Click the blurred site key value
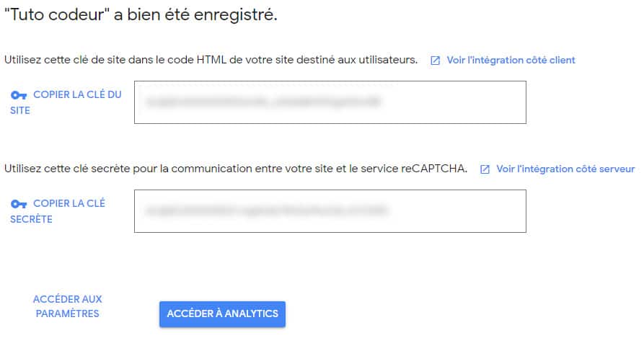 [x=262, y=102]
